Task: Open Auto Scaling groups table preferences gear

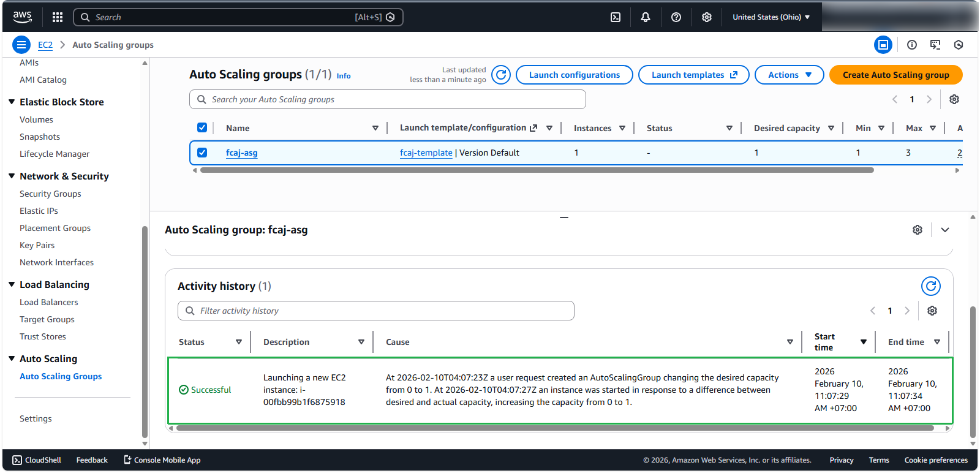Action: coord(954,99)
